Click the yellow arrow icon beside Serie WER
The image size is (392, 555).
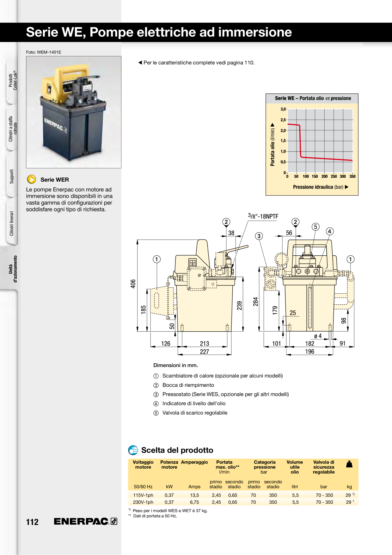tap(31, 179)
